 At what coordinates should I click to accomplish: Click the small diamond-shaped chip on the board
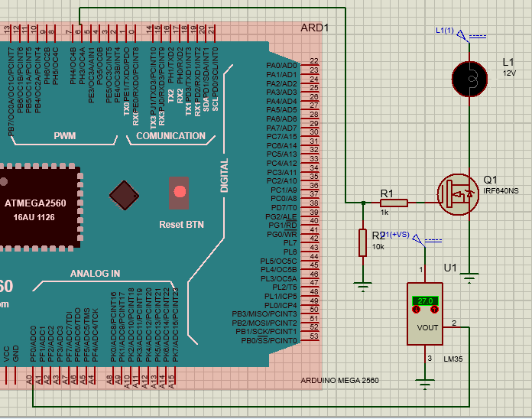coord(124,196)
